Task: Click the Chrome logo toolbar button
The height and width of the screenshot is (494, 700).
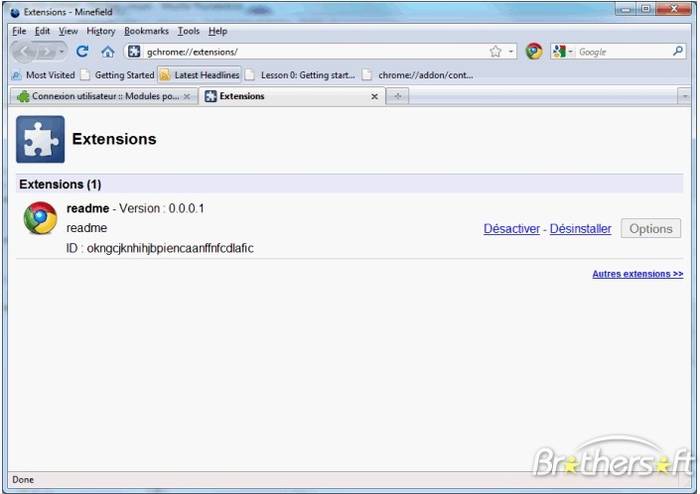Action: click(x=534, y=51)
